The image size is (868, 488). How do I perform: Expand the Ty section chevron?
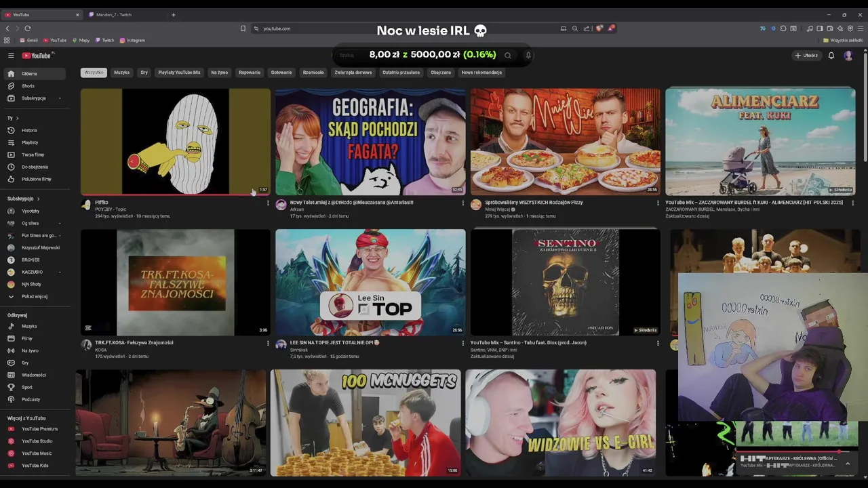pos(17,118)
